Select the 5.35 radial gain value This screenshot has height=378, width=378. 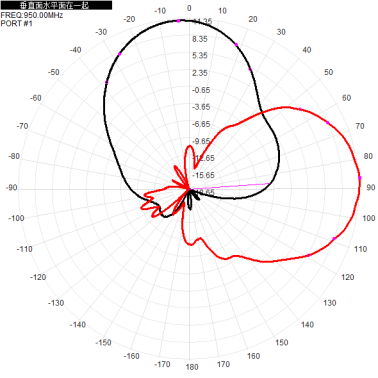pyautogui.click(x=200, y=56)
